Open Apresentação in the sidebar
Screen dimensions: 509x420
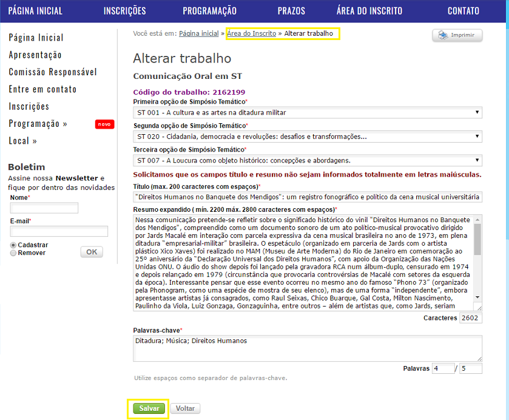[x=35, y=55]
